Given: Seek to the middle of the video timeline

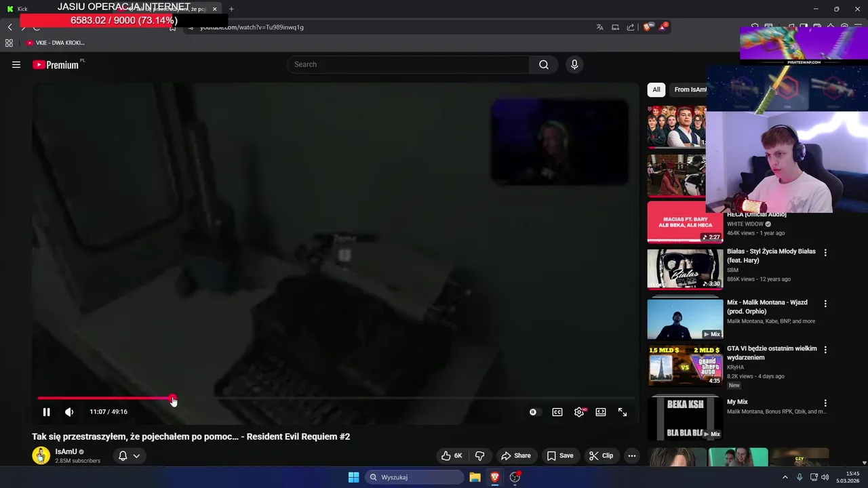Looking at the screenshot, I should tap(336, 399).
